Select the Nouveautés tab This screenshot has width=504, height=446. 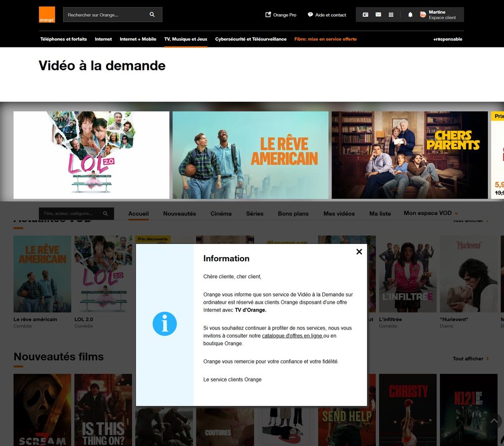pos(180,214)
